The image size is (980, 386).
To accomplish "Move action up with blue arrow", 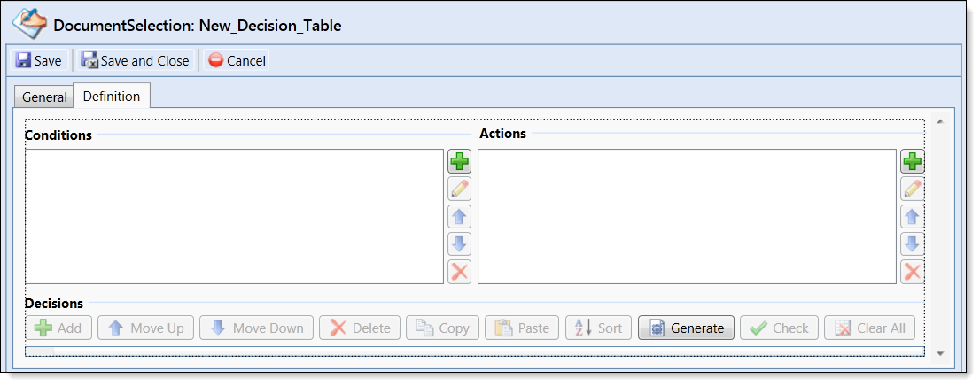I will 912,217.
